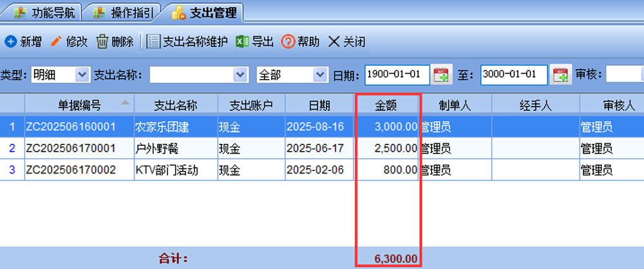Switch to the 功能导航 tab
Viewport: 644px width, 269px height.
pos(45,12)
